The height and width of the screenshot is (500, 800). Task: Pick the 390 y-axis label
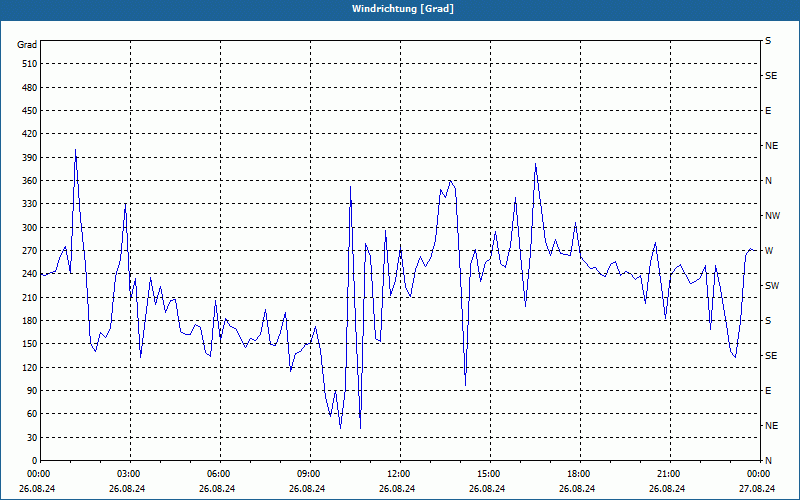[x=30, y=158]
